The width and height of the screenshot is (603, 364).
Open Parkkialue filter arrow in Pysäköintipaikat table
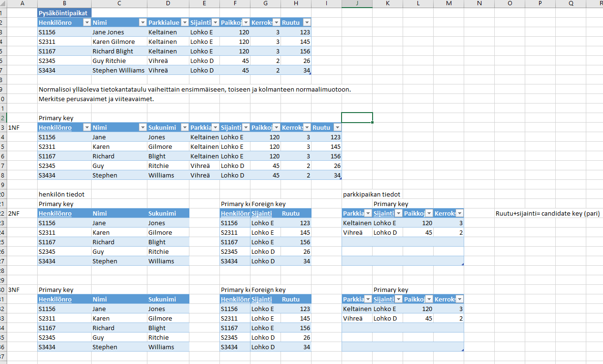click(x=184, y=22)
